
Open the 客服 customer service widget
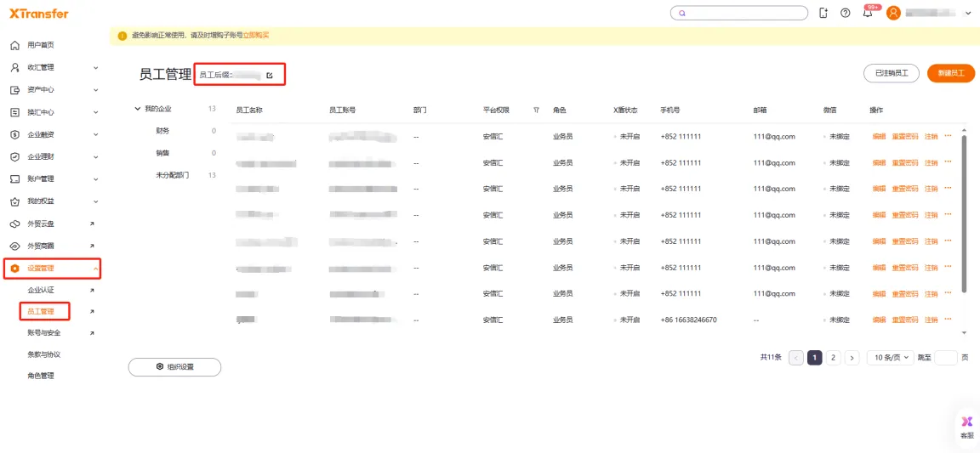coord(966,427)
